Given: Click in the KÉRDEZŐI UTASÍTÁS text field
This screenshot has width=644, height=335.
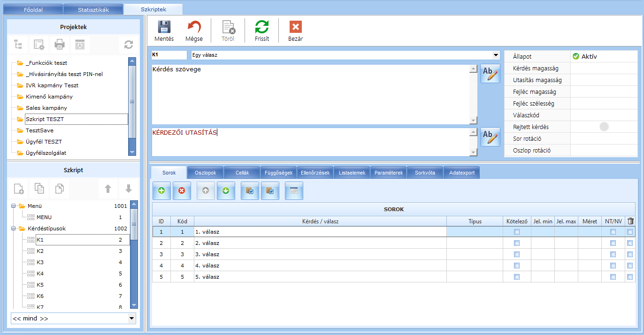Looking at the screenshot, I should point(310,142).
